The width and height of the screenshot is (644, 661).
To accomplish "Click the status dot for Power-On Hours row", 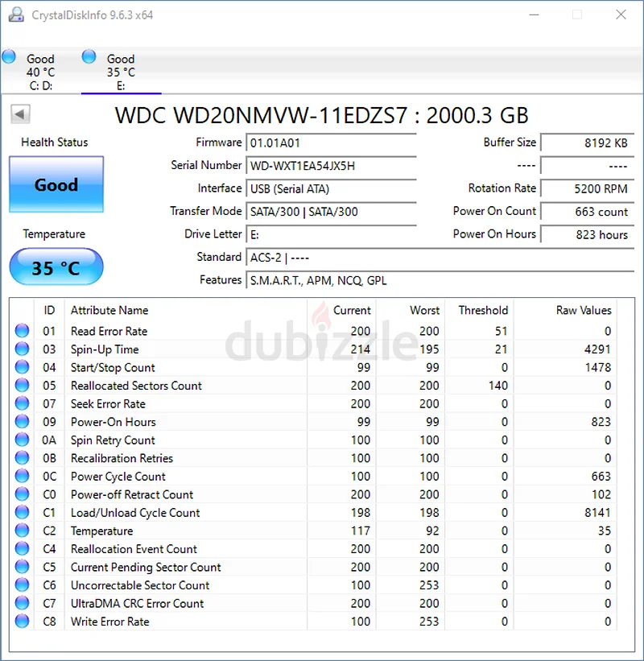I will click(x=22, y=422).
